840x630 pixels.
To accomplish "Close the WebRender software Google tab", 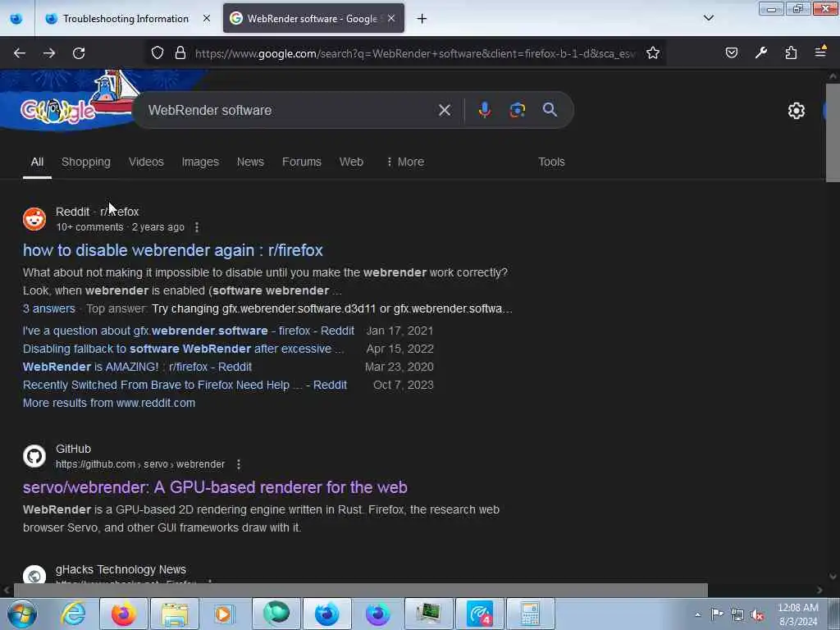I will click(391, 18).
